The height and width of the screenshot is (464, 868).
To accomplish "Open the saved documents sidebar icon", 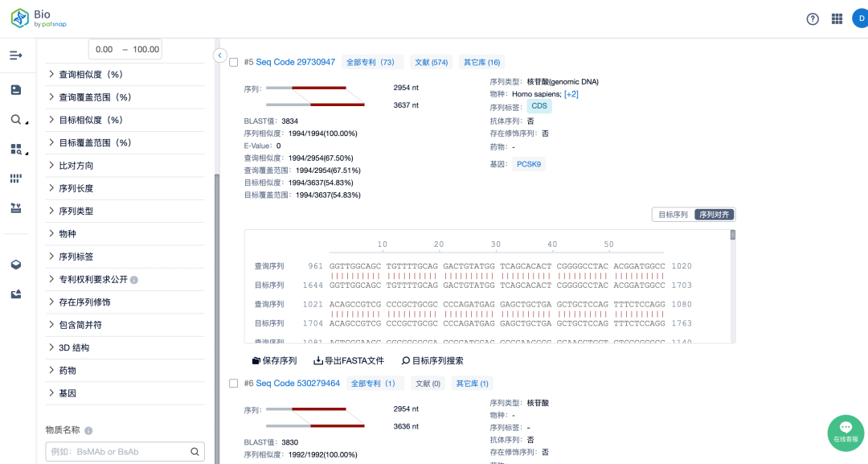I will point(16,90).
